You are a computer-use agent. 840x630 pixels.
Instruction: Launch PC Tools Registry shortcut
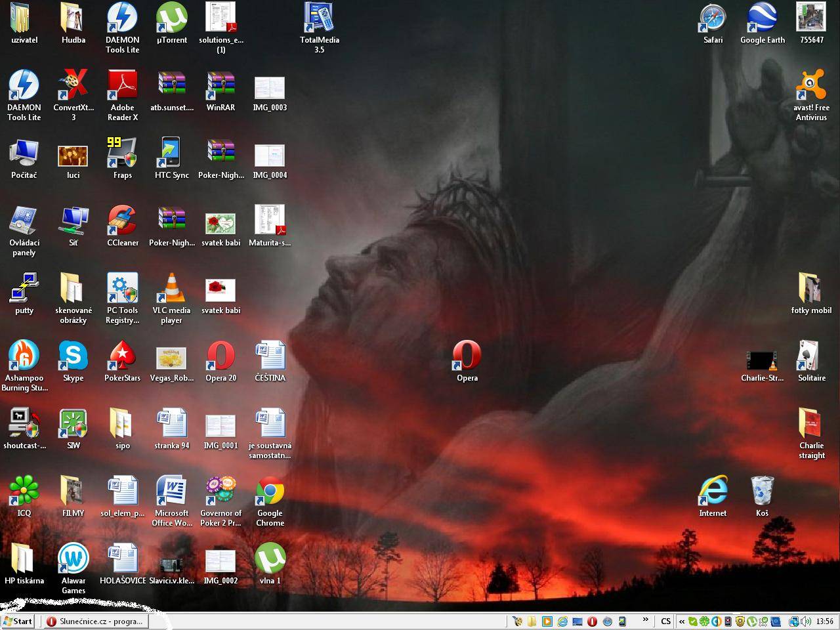tap(122, 298)
